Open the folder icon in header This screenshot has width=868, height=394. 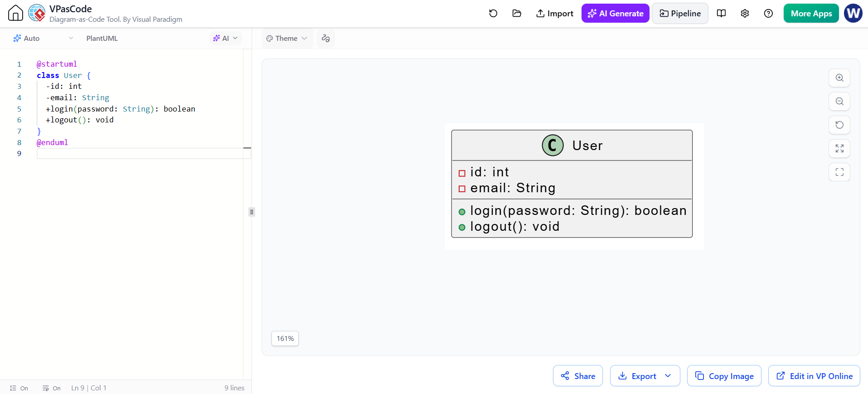[517, 14]
